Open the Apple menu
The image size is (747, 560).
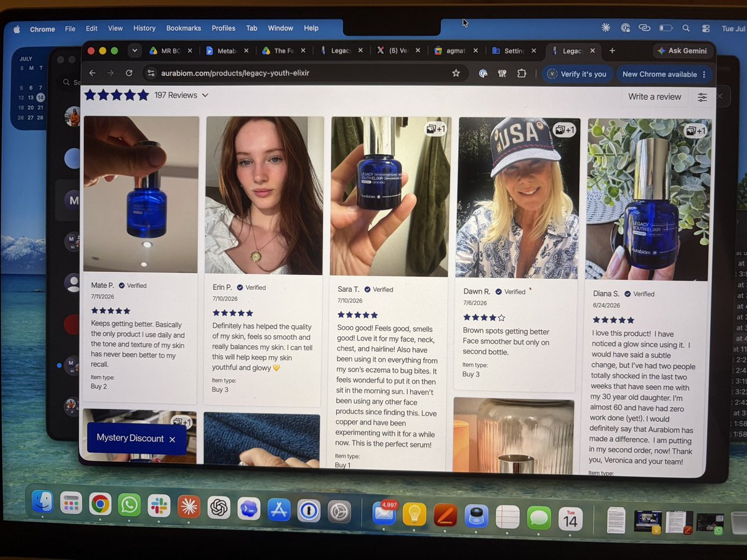tap(17, 29)
